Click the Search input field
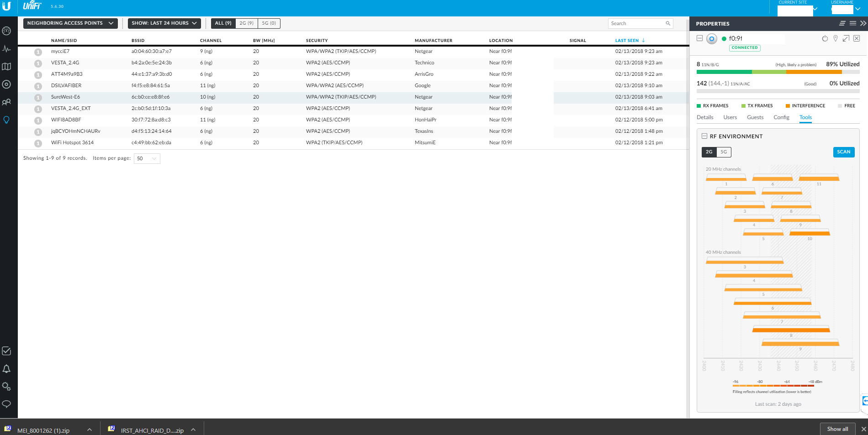This screenshot has width=868, height=435. 637,23
